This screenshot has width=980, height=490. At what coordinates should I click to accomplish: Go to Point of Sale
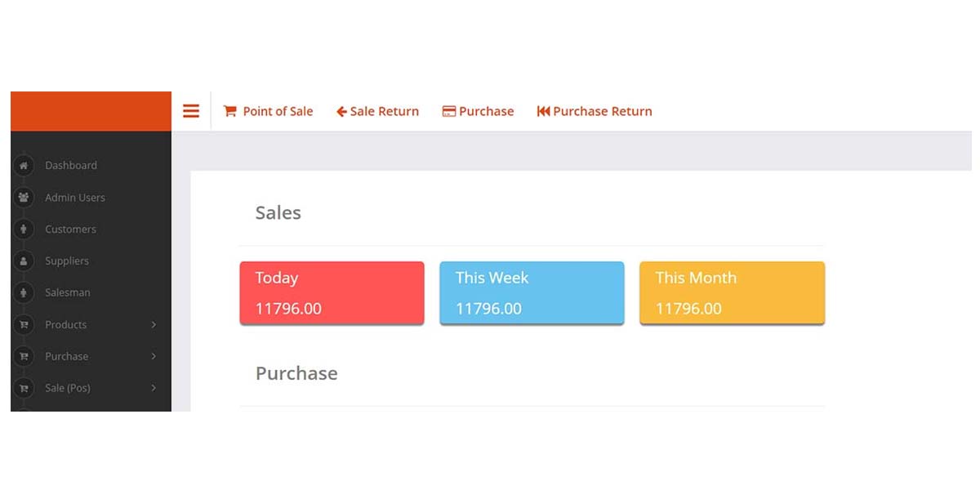(x=268, y=111)
